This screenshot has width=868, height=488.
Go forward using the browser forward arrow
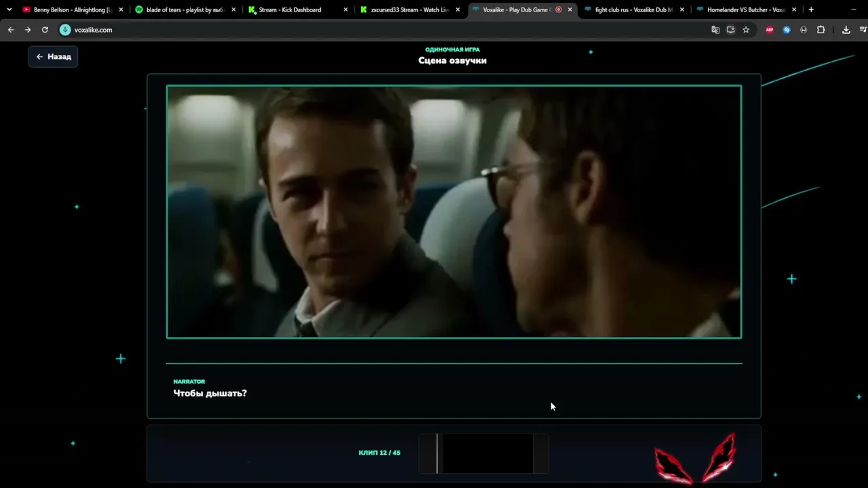[28, 30]
